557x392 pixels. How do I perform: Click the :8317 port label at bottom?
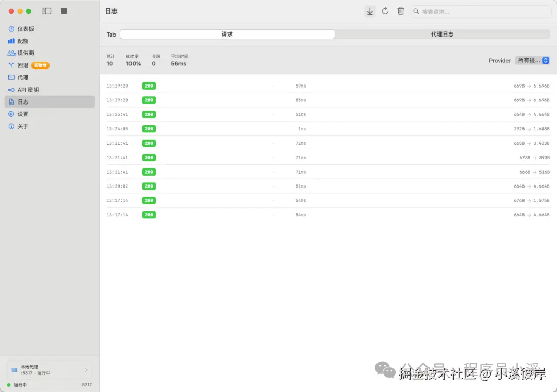click(x=86, y=385)
